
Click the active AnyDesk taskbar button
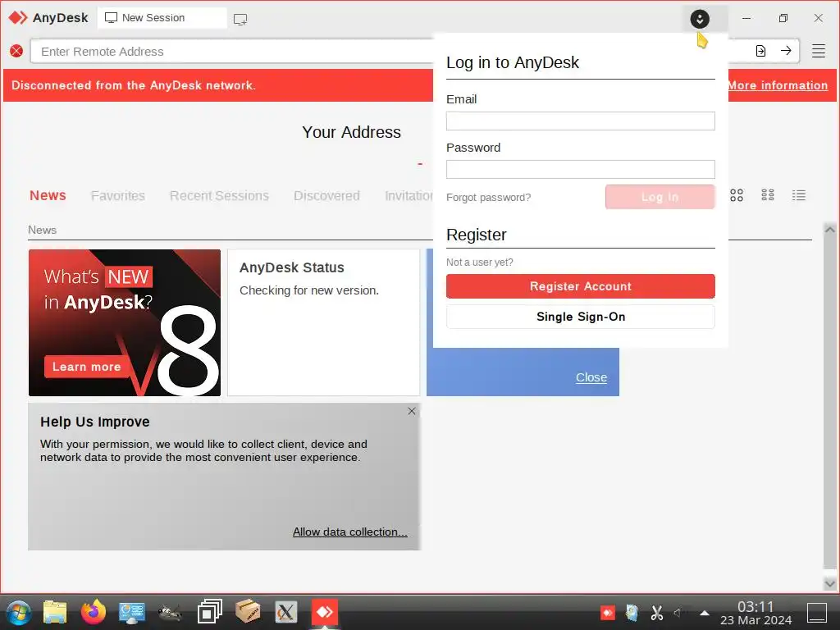[325, 612]
